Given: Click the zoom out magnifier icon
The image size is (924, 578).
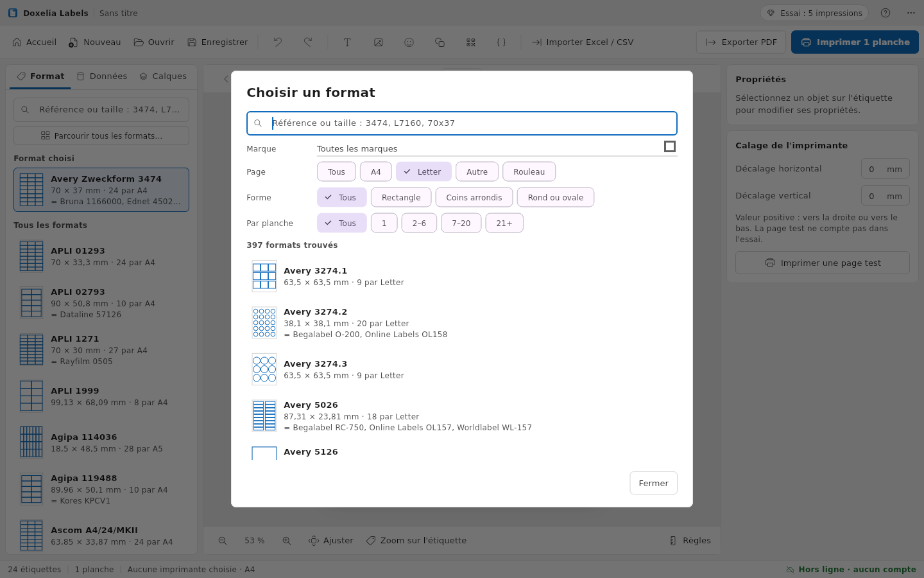Looking at the screenshot, I should click(223, 541).
